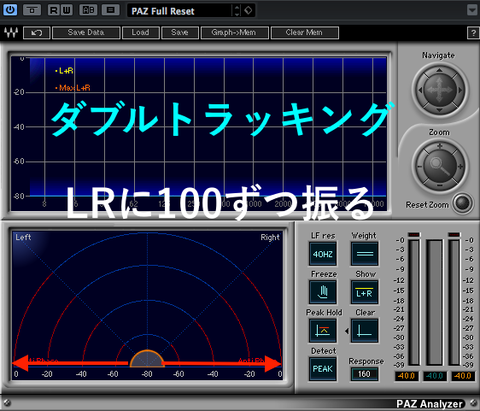Screen dimensions: 480x411
Task: Click the PAZ Analyzer name label
Action: point(429,404)
